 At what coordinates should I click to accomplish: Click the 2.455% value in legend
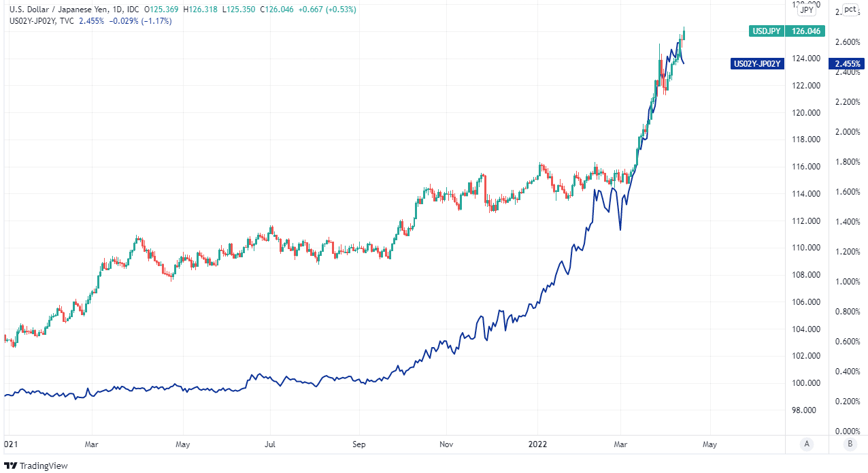(91, 21)
